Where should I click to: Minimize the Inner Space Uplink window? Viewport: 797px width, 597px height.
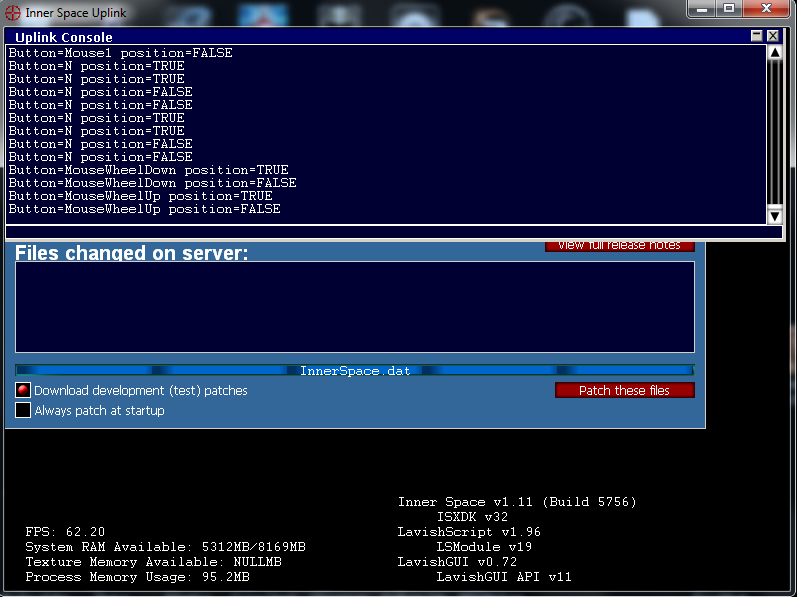702,9
